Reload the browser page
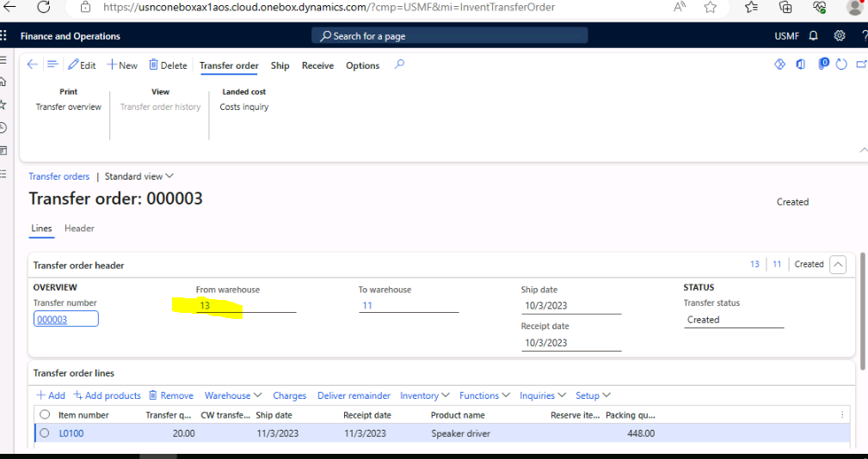Viewport: 868px width, 459px height. 44,7
